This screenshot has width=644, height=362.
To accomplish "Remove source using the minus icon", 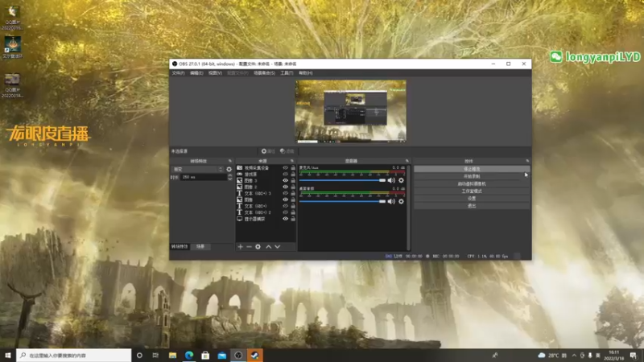I will coord(249,247).
